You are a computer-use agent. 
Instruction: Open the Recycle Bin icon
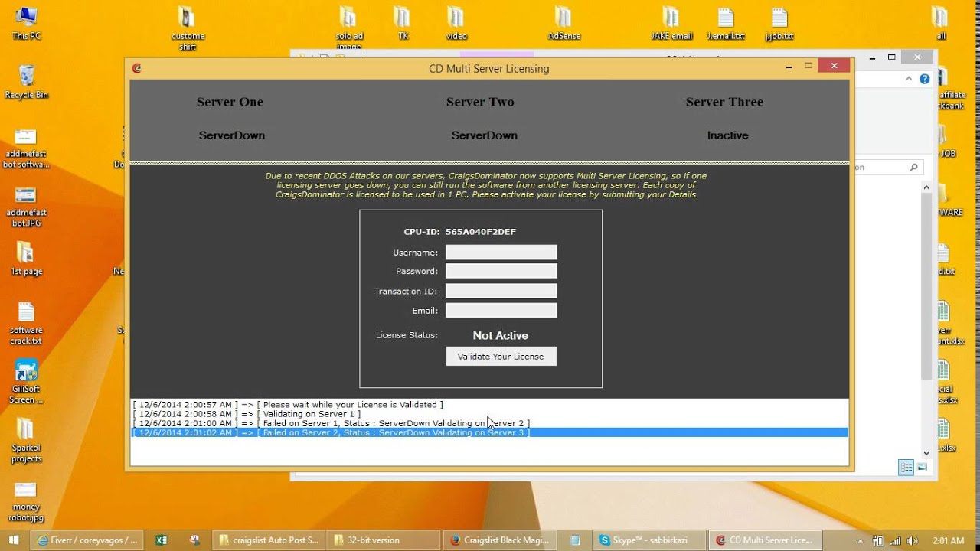(x=26, y=82)
